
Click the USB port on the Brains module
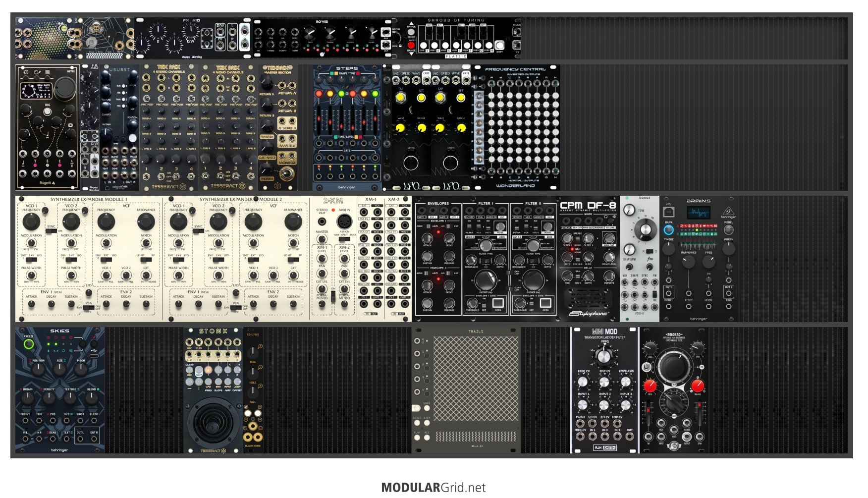669,211
